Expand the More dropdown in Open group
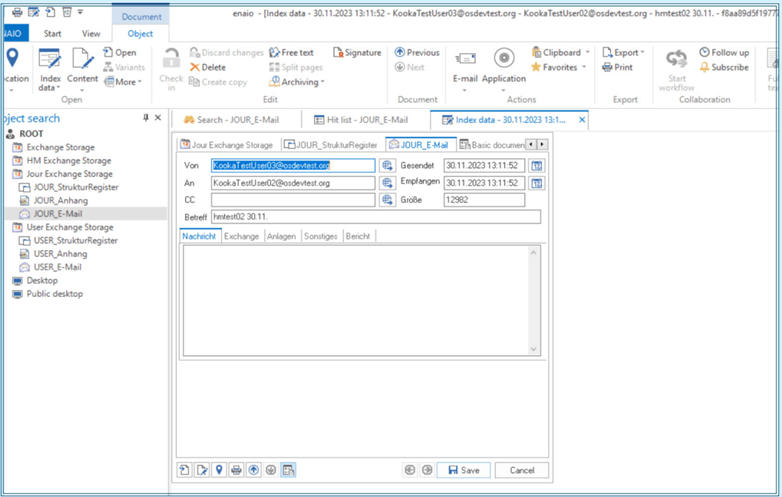 [123, 82]
